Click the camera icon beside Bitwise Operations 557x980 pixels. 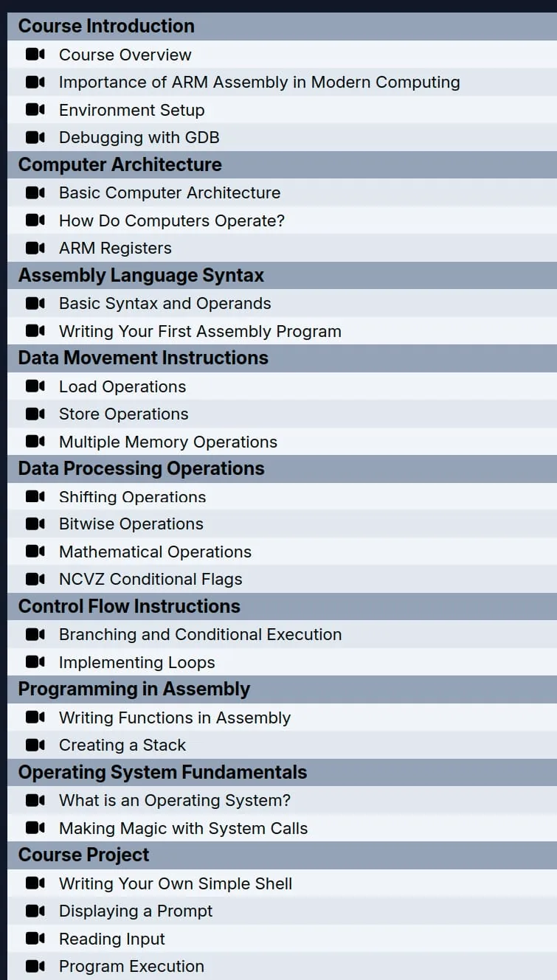coord(35,524)
